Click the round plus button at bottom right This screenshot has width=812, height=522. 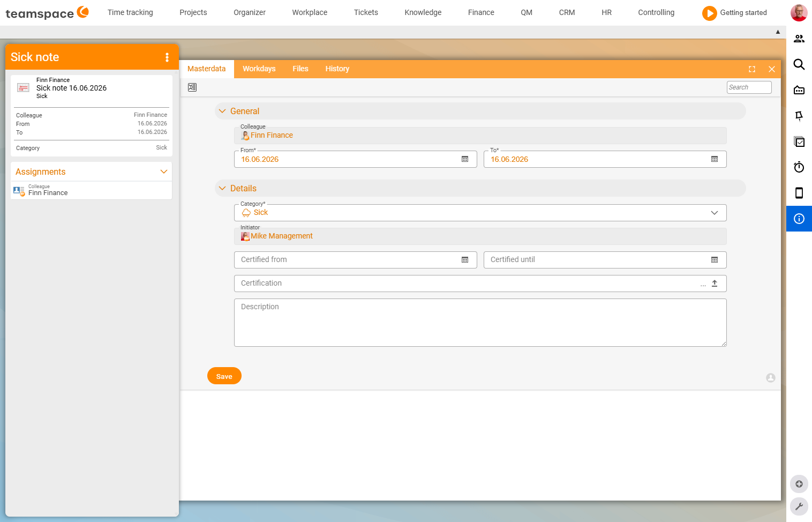coord(799,484)
